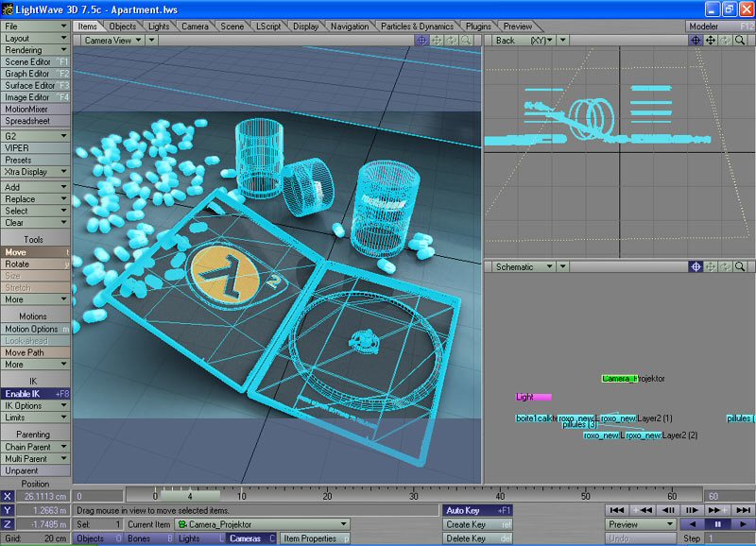The height and width of the screenshot is (546, 756).
Task: Click Back (XY) viewport center-on-item icon
Action: click(696, 41)
